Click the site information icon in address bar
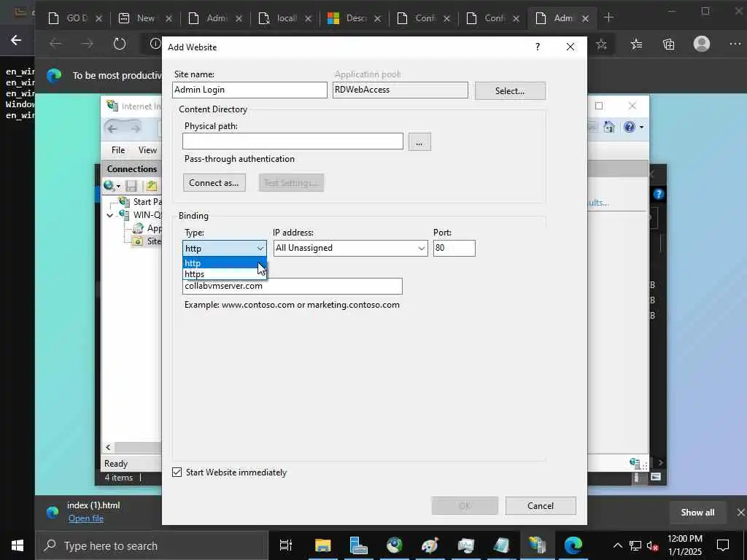 [x=155, y=44]
